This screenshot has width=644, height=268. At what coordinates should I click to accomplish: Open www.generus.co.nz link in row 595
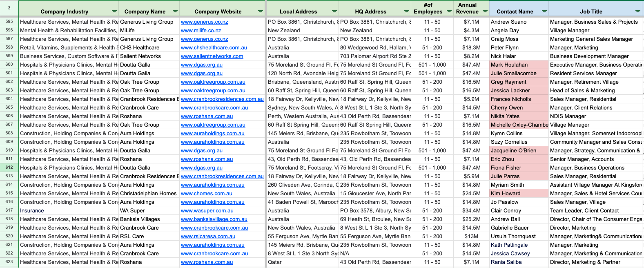pos(205,22)
